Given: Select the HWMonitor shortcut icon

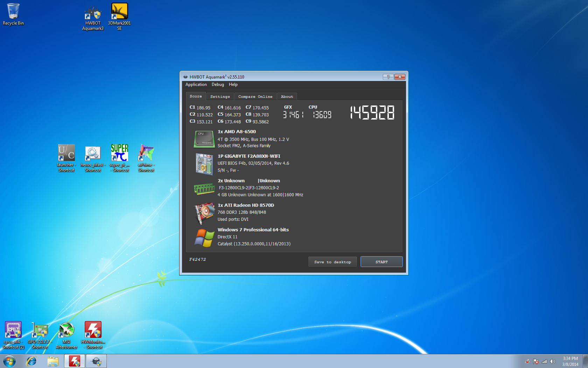Looking at the screenshot, I should coord(93,335).
